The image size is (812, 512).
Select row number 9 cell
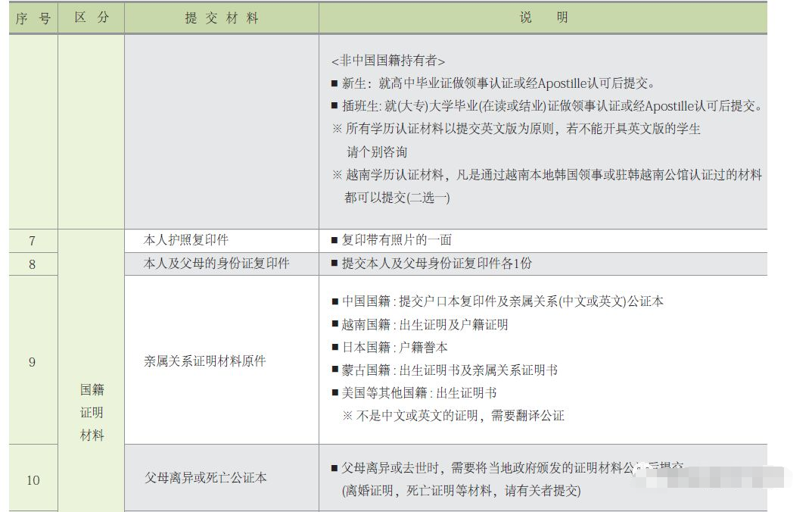pos(33,362)
